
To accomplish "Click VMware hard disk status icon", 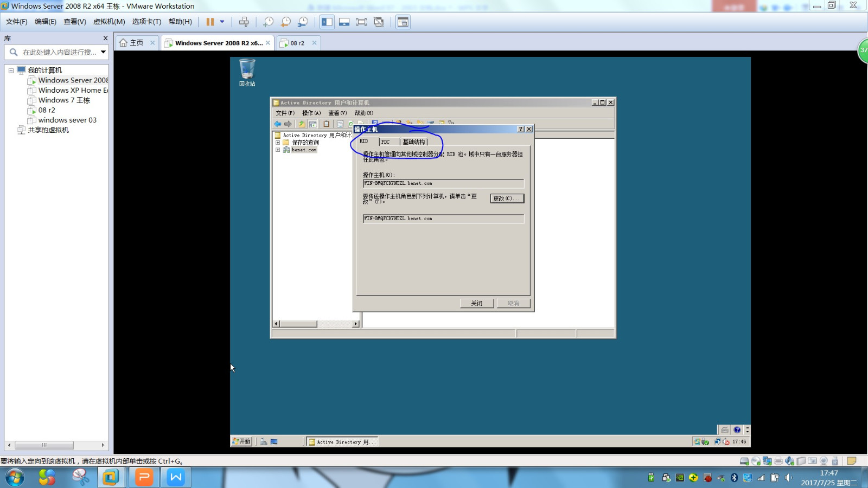I will pos(744,461).
